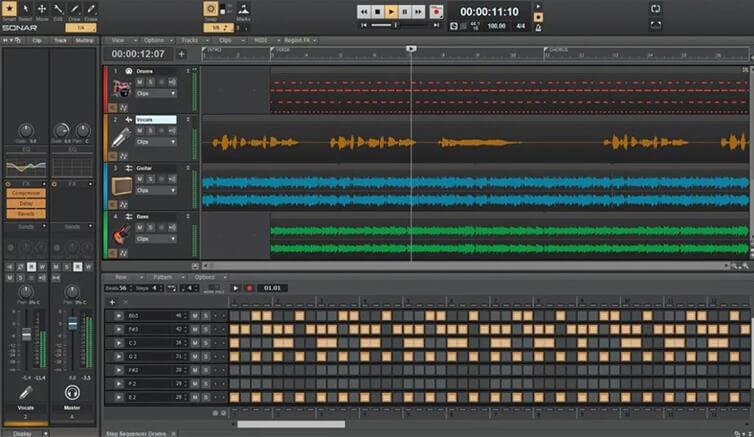This screenshot has height=437, width=754.
Task: Open Clips dropdown on Vocals track
Action: pyautogui.click(x=155, y=141)
